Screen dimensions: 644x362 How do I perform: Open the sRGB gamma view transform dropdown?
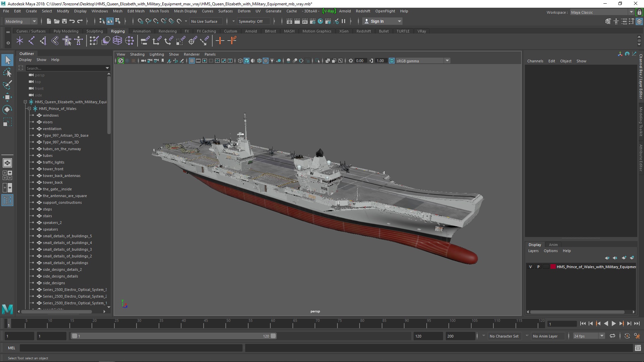tap(423, 61)
